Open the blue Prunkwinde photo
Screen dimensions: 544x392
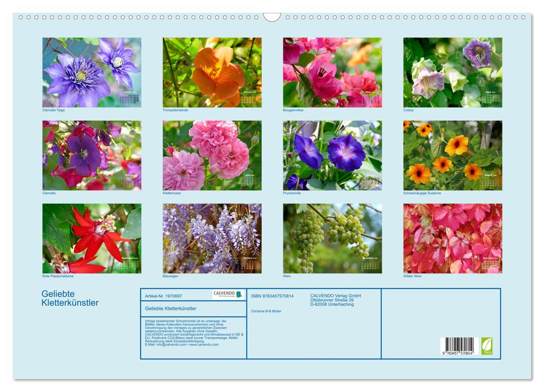(332, 155)
